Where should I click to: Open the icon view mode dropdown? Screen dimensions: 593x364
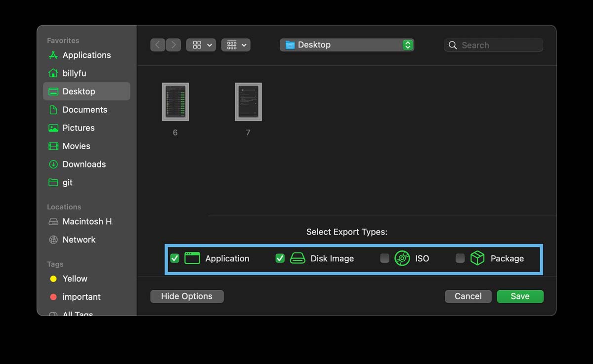(x=201, y=45)
